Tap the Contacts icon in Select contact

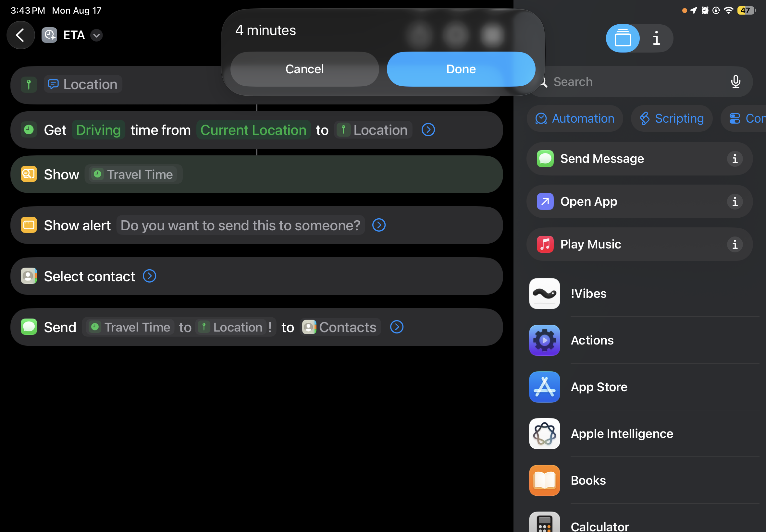[29, 276]
